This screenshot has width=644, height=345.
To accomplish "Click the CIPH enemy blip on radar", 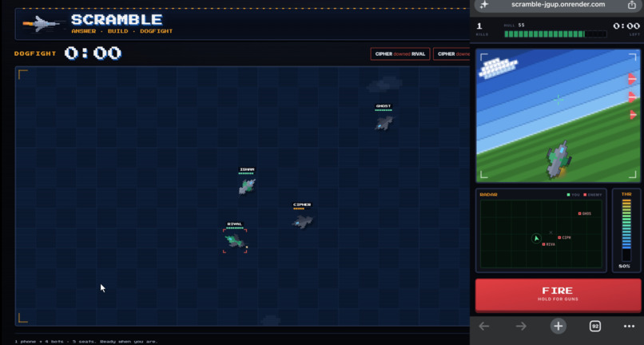I will (x=559, y=237).
